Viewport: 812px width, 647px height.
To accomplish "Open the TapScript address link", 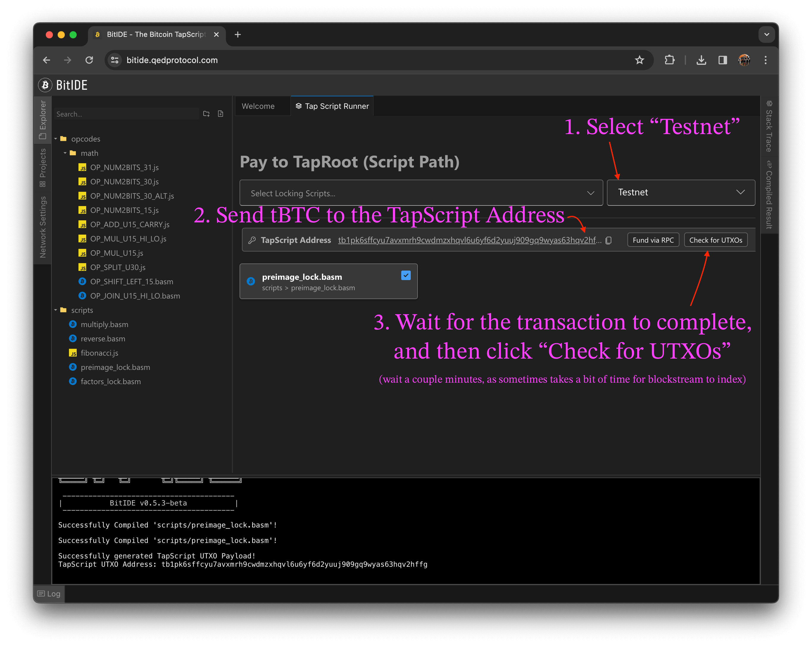I will tap(470, 241).
